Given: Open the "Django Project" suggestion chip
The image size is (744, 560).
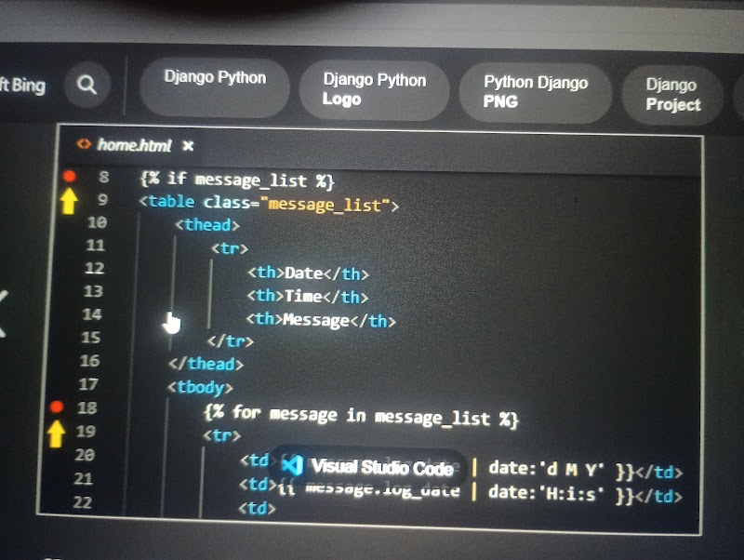Looking at the screenshot, I should tap(672, 95).
